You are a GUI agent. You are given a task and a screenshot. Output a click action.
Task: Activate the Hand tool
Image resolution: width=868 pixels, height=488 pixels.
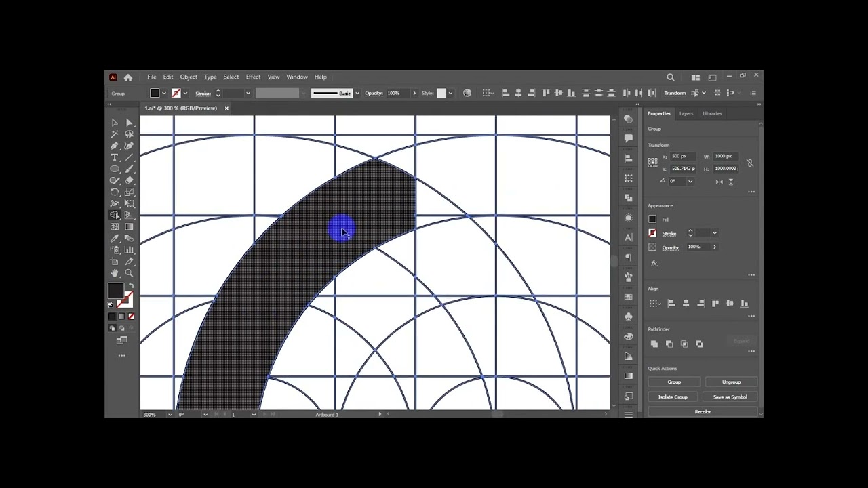point(115,273)
